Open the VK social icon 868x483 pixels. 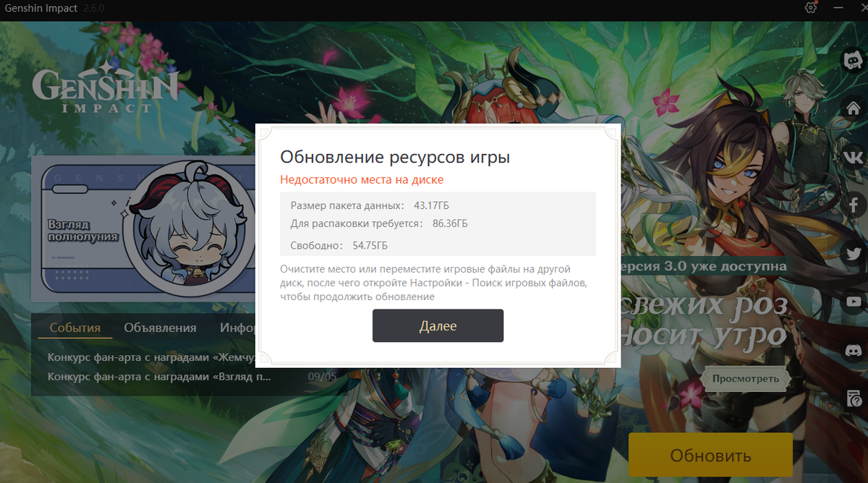coord(854,157)
